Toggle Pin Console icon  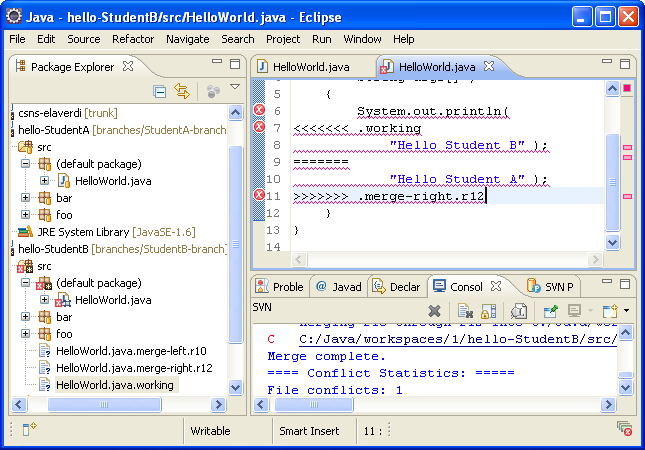click(549, 311)
